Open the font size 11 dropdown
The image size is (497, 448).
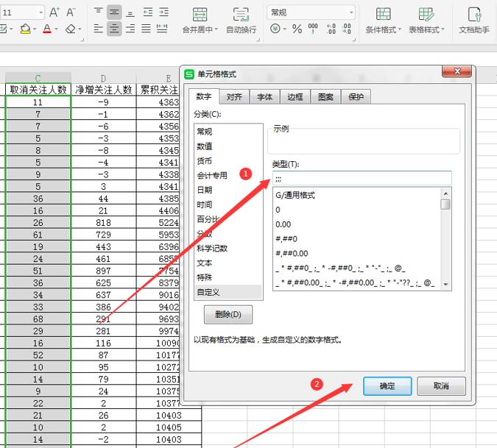[41, 13]
